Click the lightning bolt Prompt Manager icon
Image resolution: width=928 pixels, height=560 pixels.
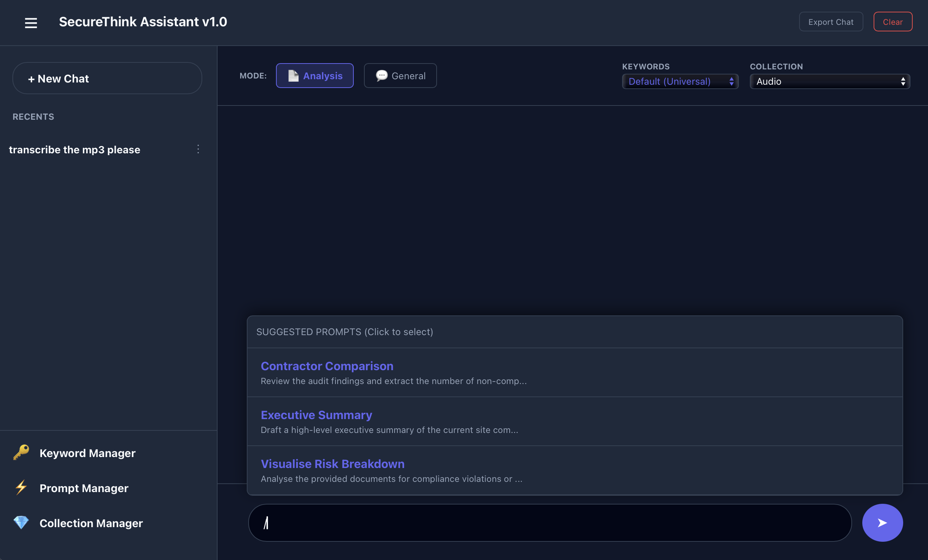21,487
